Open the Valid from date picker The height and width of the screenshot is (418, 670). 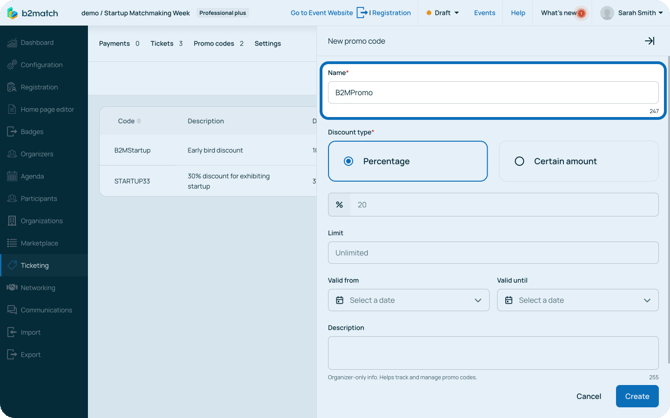click(408, 300)
